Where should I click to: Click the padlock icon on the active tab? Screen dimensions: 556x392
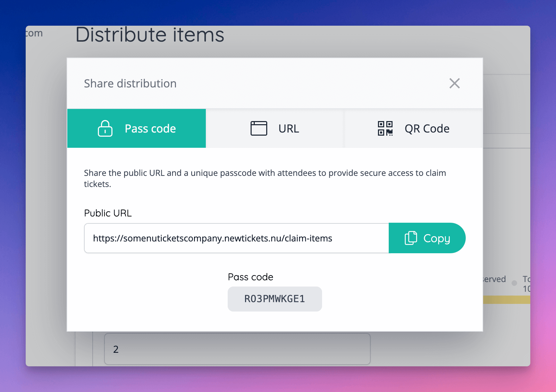click(105, 128)
